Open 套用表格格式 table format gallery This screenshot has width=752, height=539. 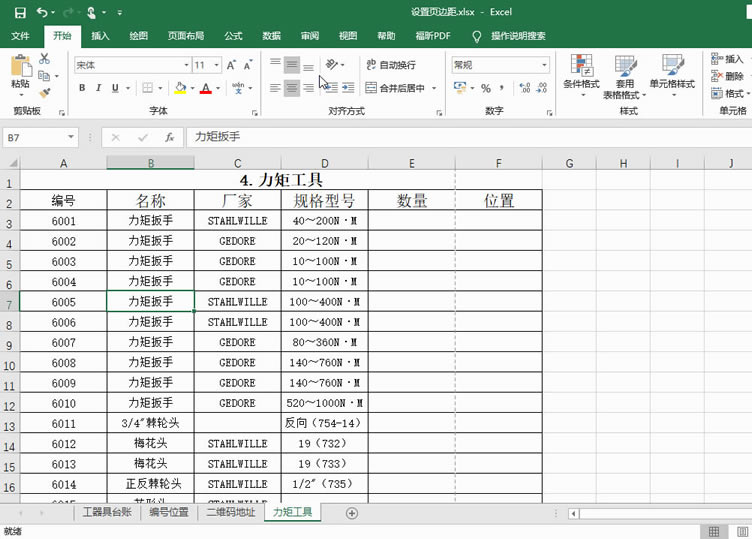coord(625,77)
